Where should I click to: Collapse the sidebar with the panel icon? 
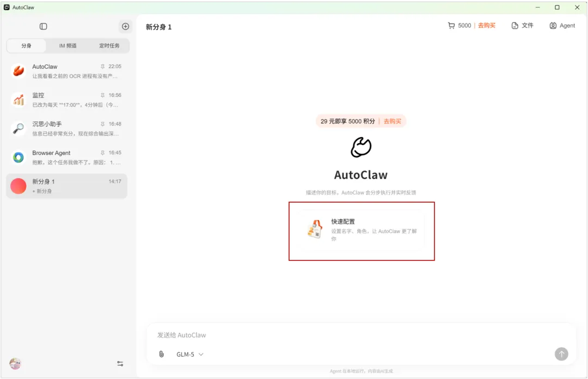[x=43, y=26]
